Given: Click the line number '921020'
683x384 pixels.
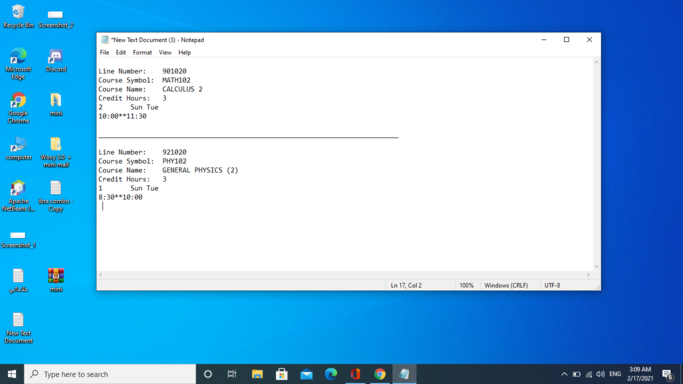Looking at the screenshot, I should [174, 152].
